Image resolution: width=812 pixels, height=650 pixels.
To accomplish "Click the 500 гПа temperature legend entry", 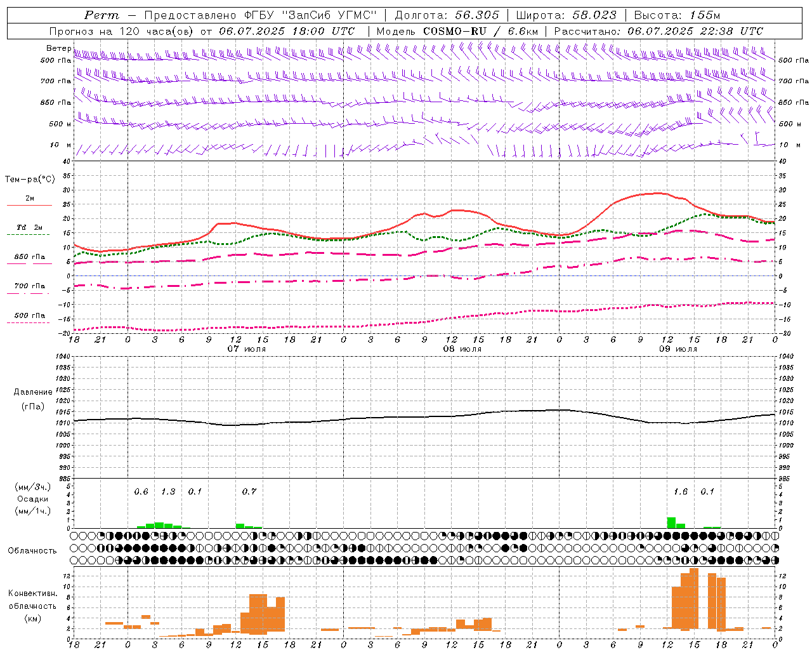I will click(x=30, y=315).
